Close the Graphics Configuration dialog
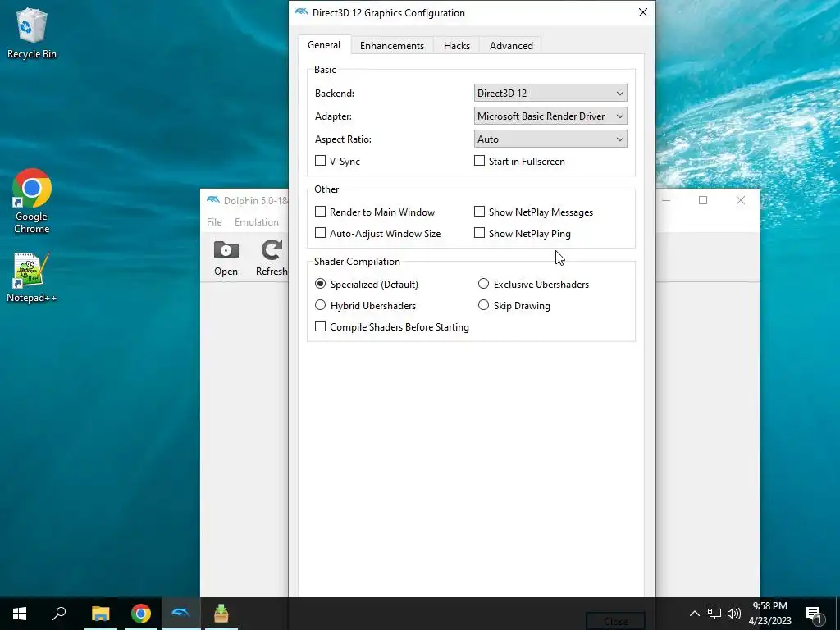Viewport: 840px width, 630px height. [x=643, y=12]
